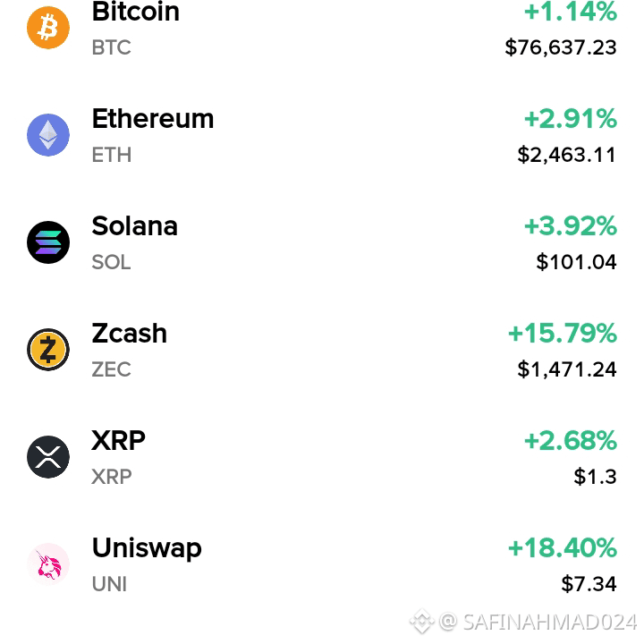The width and height of the screenshot is (644, 644).
Task: Tap the pink Uniswap unicorn icon
Action: 48,563
